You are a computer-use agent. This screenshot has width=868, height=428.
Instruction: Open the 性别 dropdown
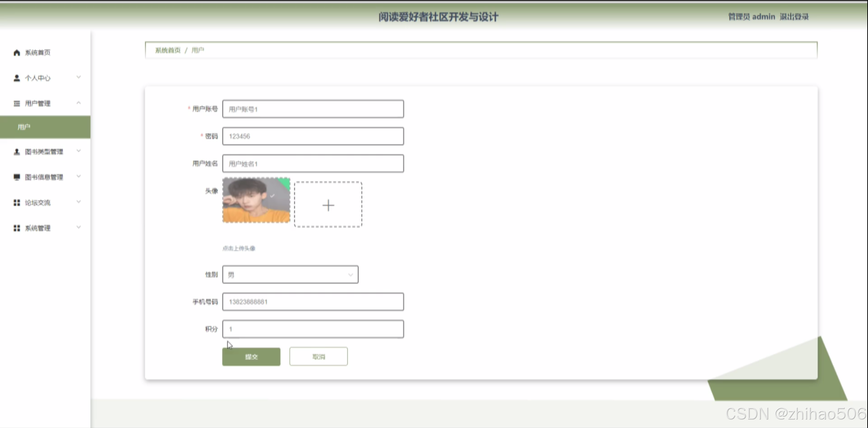point(290,275)
